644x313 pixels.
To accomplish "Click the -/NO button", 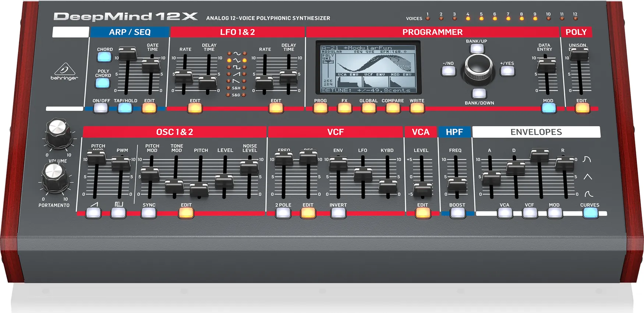I will [x=448, y=71].
